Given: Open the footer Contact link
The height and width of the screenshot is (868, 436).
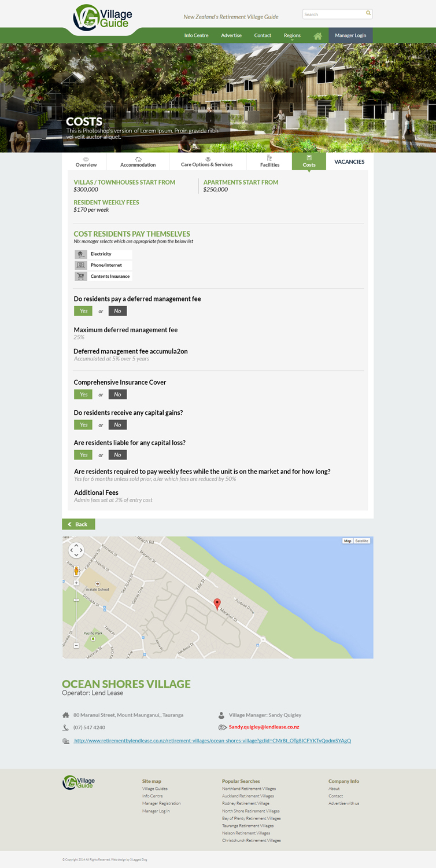Looking at the screenshot, I should pos(336,796).
